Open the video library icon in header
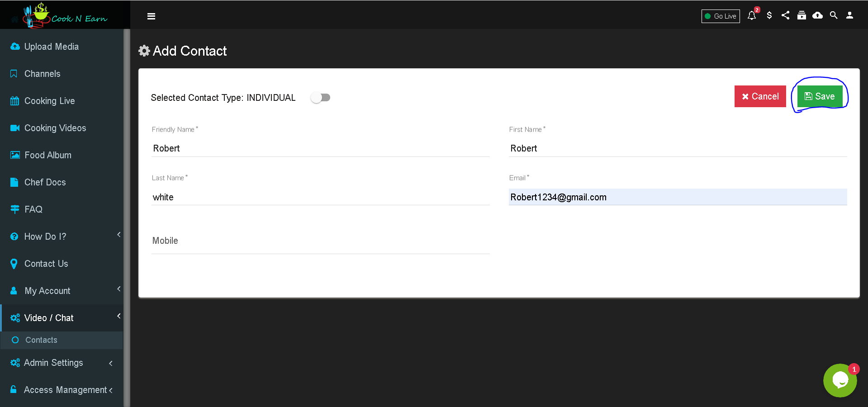Screen dimensions: 868x407 (x=802, y=15)
